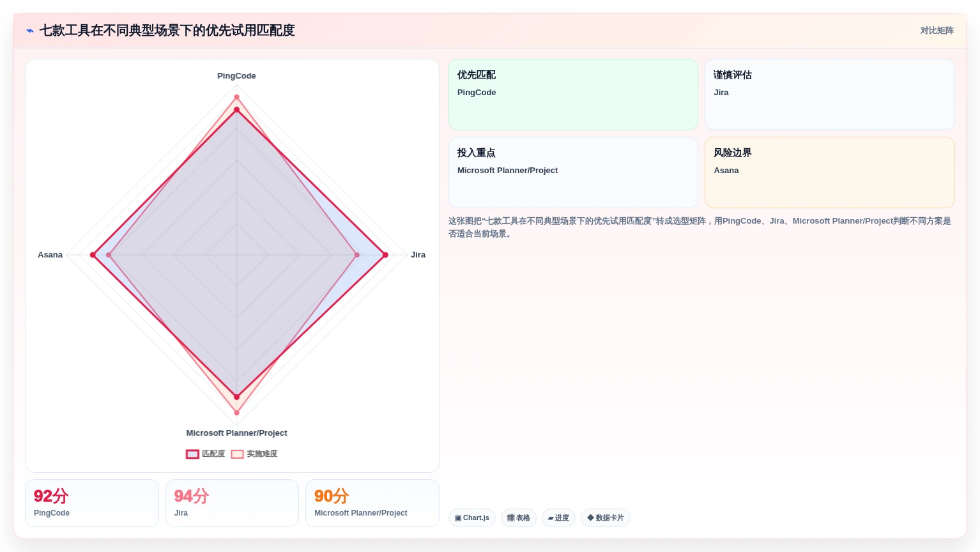Click the description paragraph starting 这张图把

pyautogui.click(x=700, y=227)
